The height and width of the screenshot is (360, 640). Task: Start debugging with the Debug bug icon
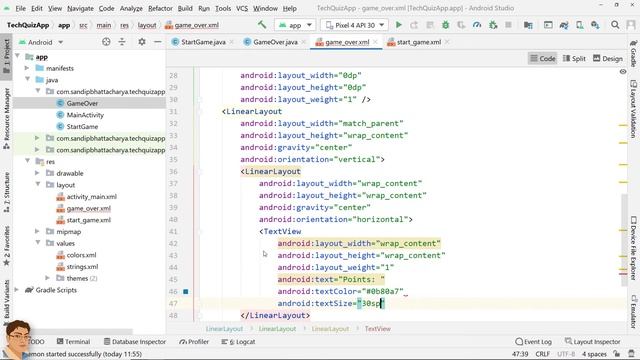click(445, 25)
